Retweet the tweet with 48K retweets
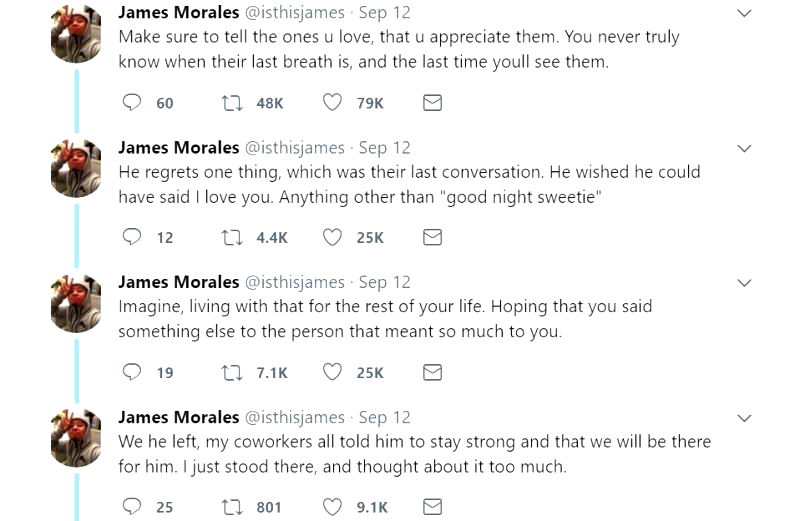800x521 pixels. (x=230, y=102)
